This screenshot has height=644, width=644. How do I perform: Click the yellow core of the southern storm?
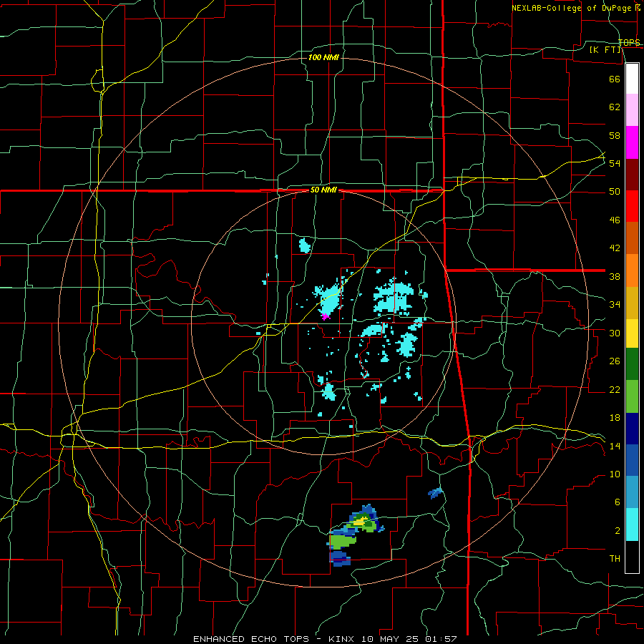point(361,522)
